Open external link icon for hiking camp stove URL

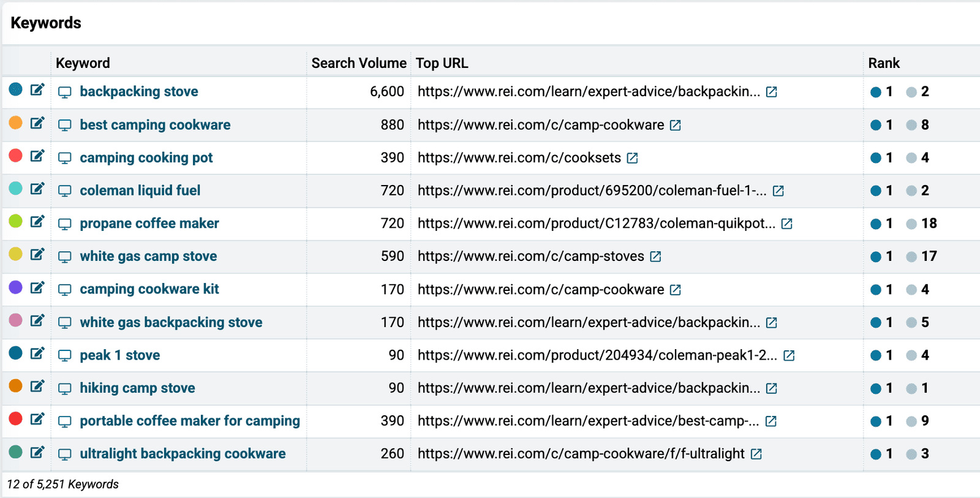[772, 388]
